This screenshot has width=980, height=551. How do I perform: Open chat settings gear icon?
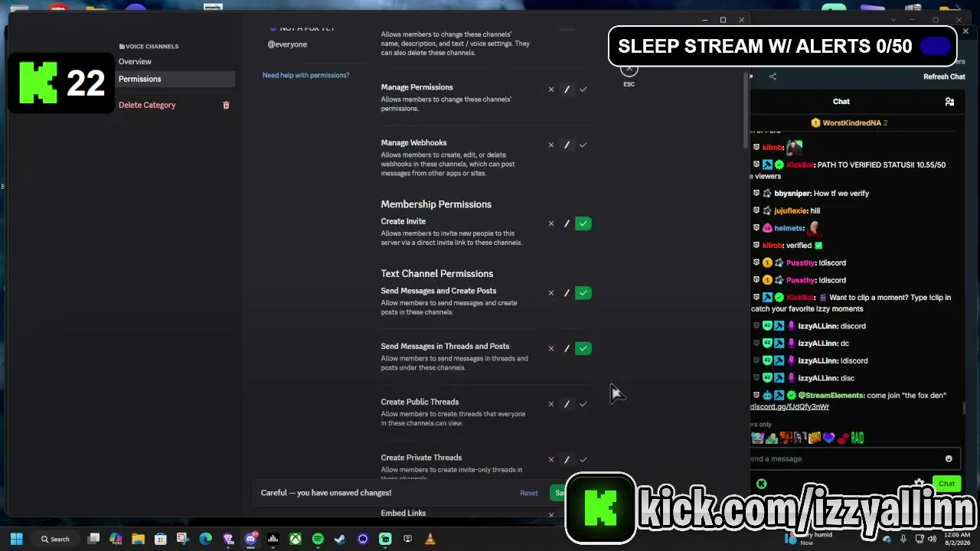click(919, 484)
